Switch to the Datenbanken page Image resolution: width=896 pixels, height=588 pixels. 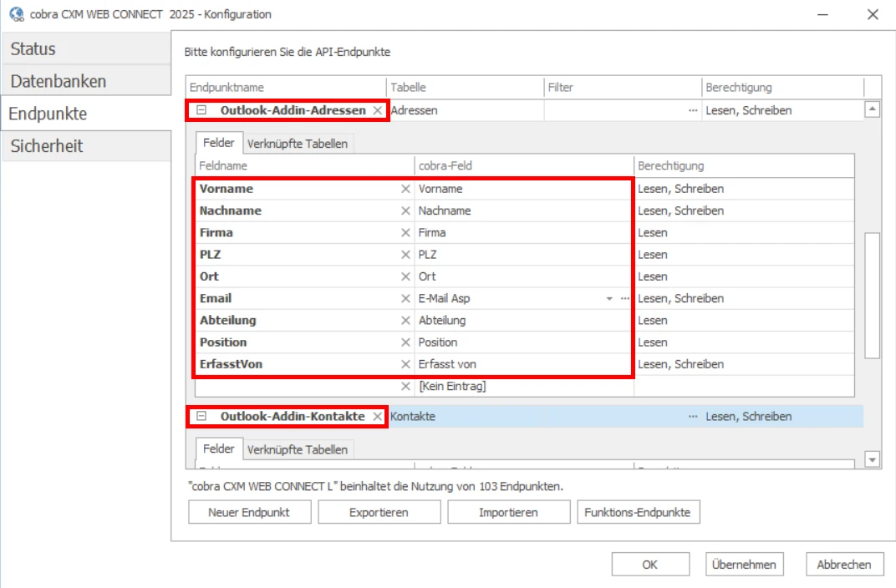87,81
